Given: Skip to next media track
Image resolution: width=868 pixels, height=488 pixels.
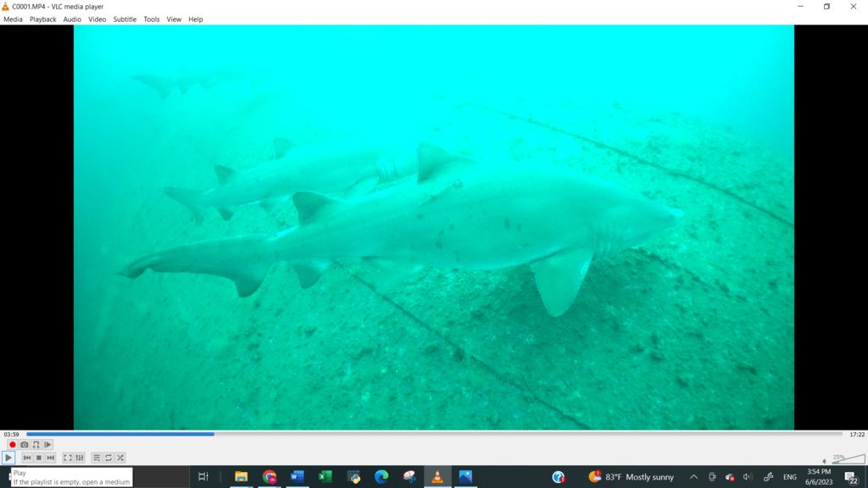Looking at the screenshot, I should [51, 457].
